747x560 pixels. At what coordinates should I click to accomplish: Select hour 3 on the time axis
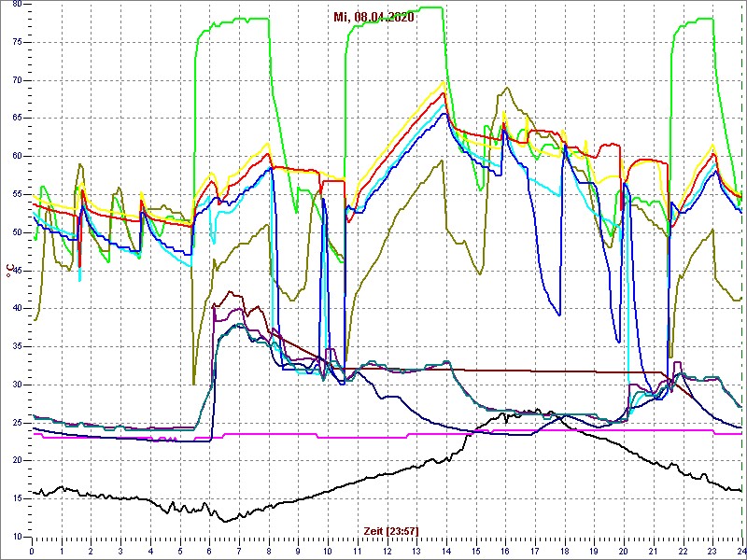coord(120,551)
